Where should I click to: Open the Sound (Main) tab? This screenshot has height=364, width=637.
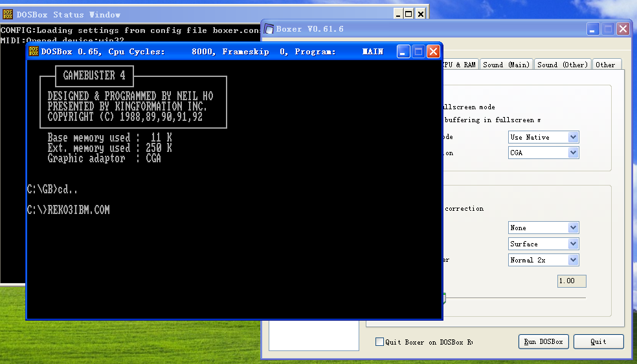tap(506, 65)
